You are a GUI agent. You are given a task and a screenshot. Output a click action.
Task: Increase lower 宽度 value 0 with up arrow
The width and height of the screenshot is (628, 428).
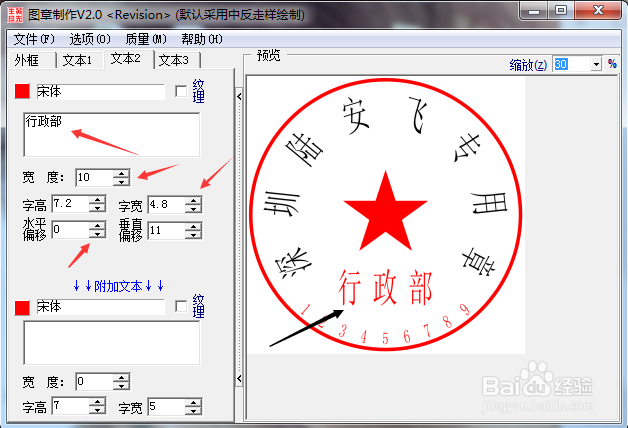point(121,378)
